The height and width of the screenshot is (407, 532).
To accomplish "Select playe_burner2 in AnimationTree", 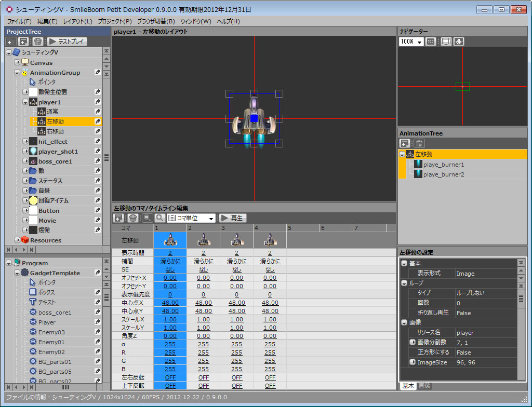I will pos(443,174).
